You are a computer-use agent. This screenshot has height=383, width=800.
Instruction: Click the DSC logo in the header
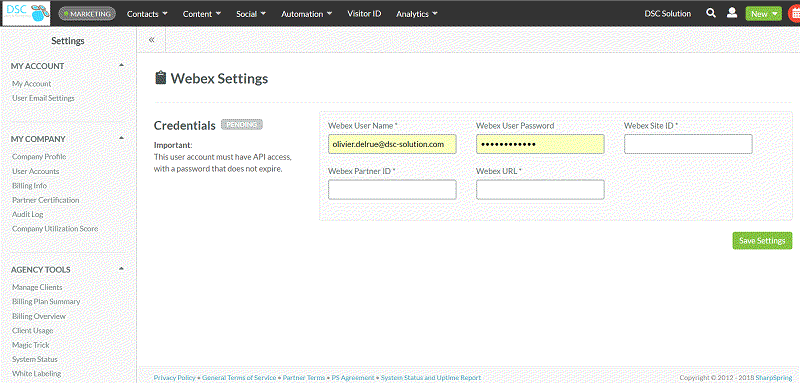coord(27,13)
